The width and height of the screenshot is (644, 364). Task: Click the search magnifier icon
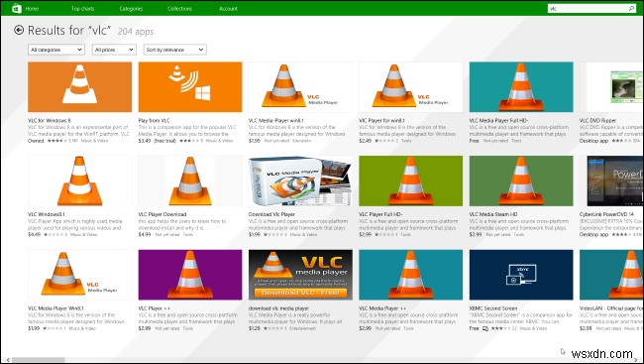point(631,8)
